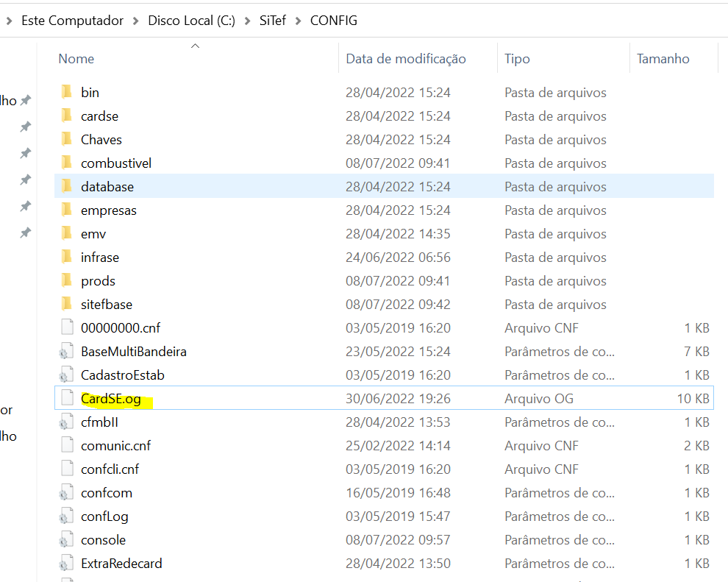Click the CONFIG breadcrumb
The height and width of the screenshot is (582, 728).
(333, 21)
